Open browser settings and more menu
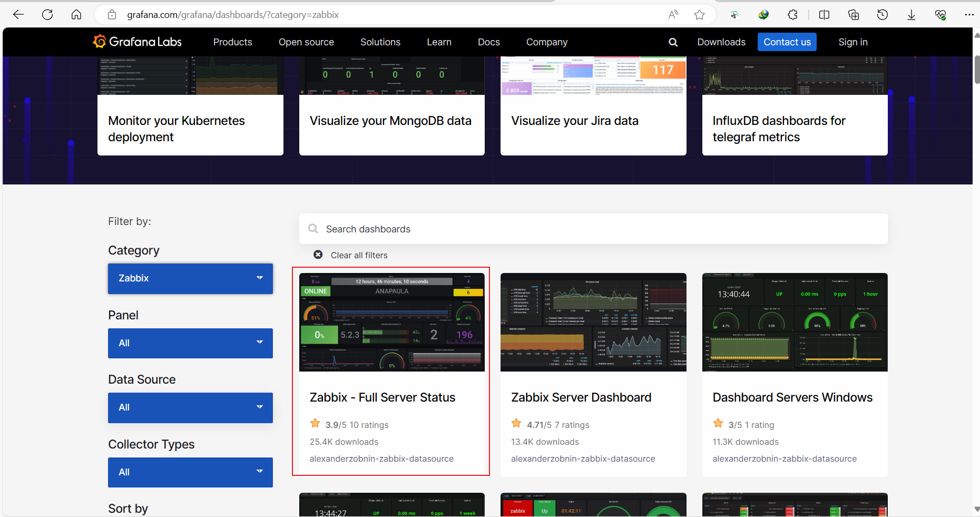 (969, 15)
